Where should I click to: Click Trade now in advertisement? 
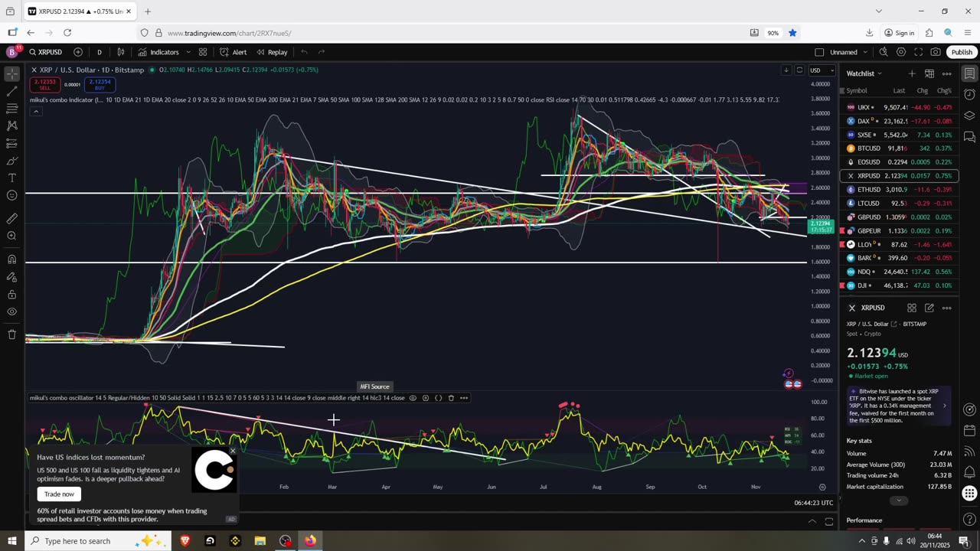pyautogui.click(x=59, y=494)
